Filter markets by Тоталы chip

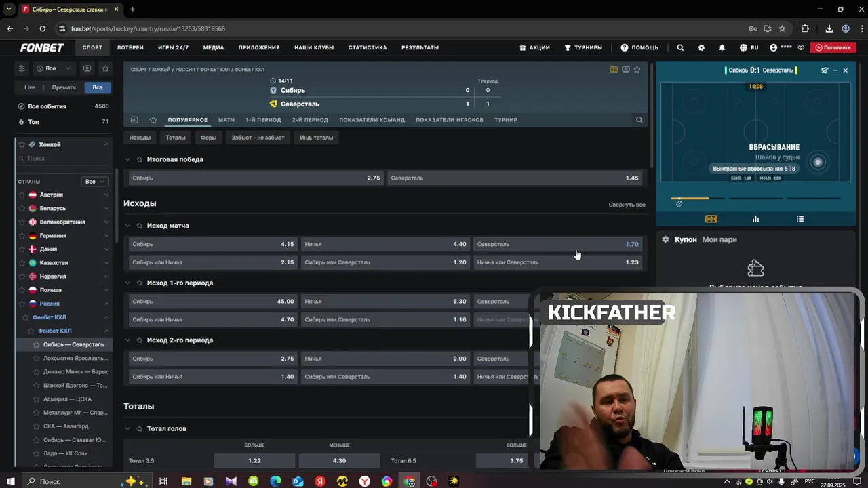coord(176,138)
